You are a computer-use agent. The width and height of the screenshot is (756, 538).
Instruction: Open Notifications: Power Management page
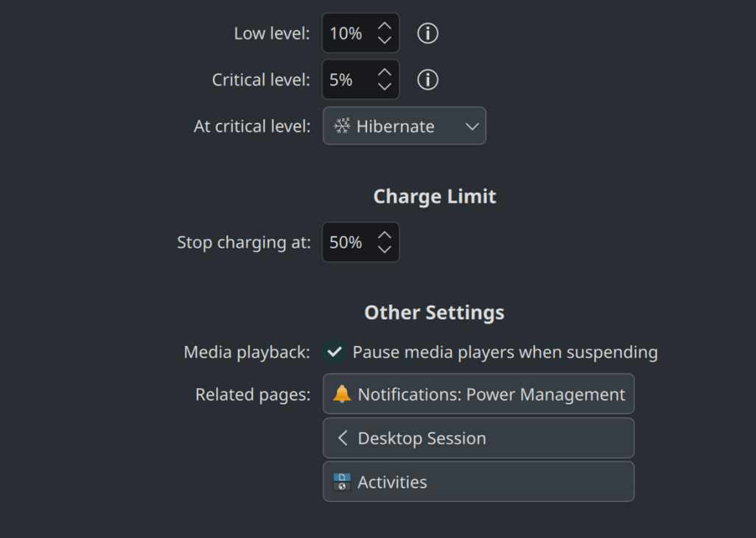[478, 394]
